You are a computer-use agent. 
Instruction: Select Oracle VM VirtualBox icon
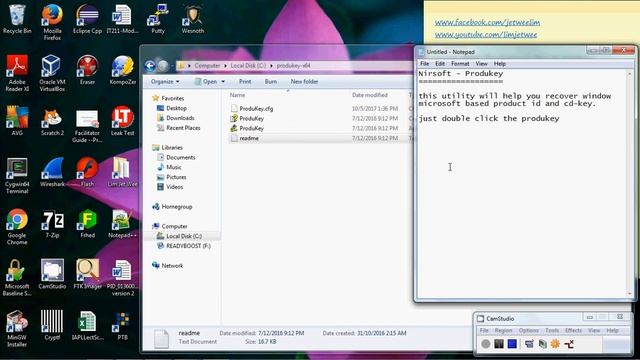(52, 73)
